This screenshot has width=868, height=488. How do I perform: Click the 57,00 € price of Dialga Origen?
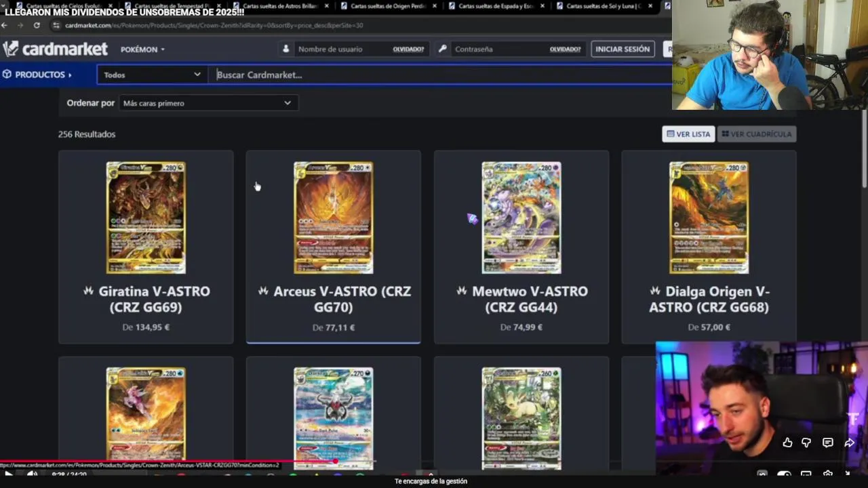pyautogui.click(x=715, y=327)
